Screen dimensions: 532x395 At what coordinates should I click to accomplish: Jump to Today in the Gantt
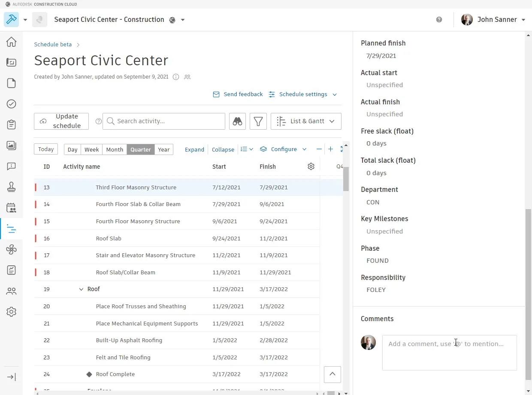(46, 149)
